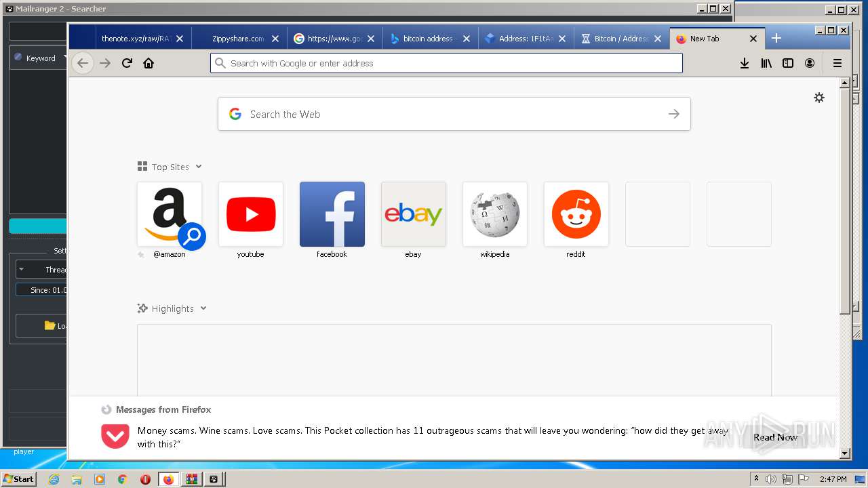Open the eBay top site tile
This screenshot has height=488, width=868.
pyautogui.click(x=414, y=214)
